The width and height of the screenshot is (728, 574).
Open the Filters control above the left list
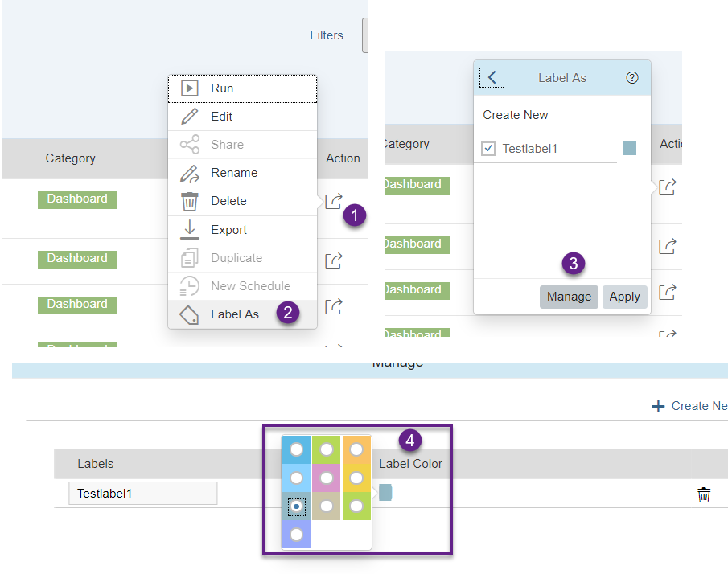coord(327,35)
